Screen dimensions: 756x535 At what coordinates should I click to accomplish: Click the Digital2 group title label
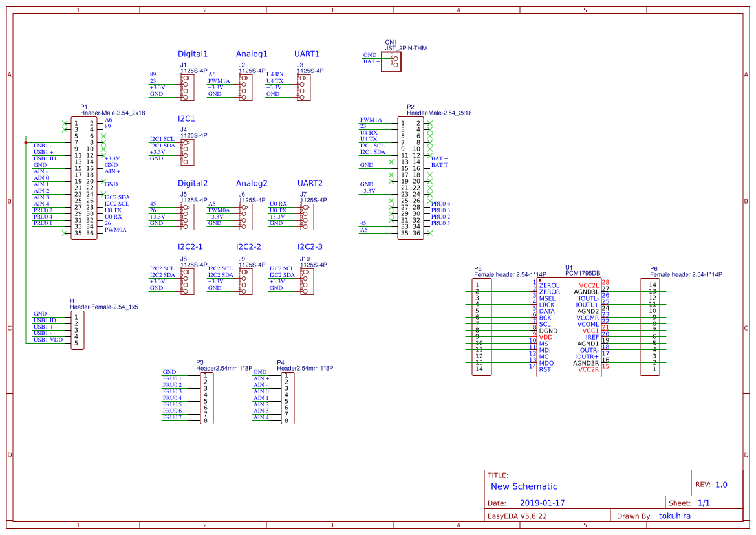click(x=193, y=183)
